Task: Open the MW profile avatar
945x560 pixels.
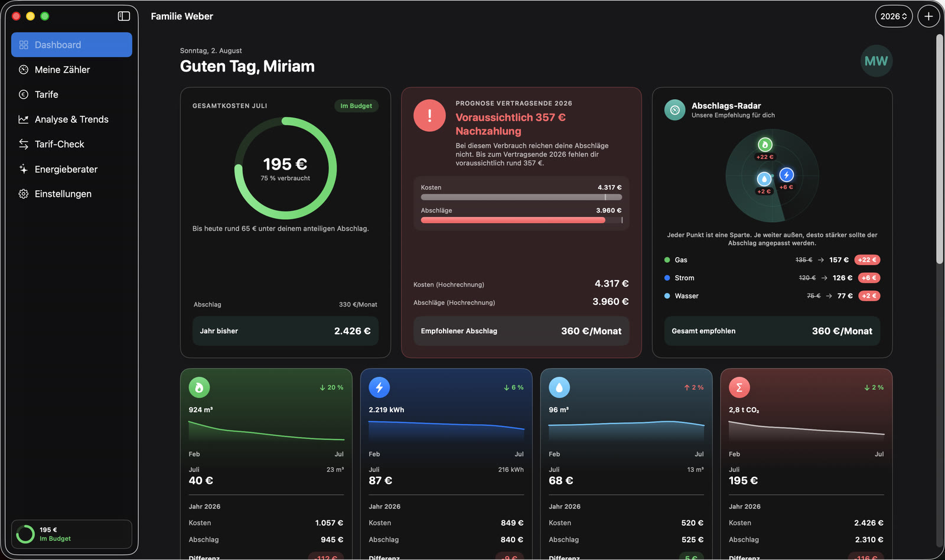Action: tap(876, 61)
